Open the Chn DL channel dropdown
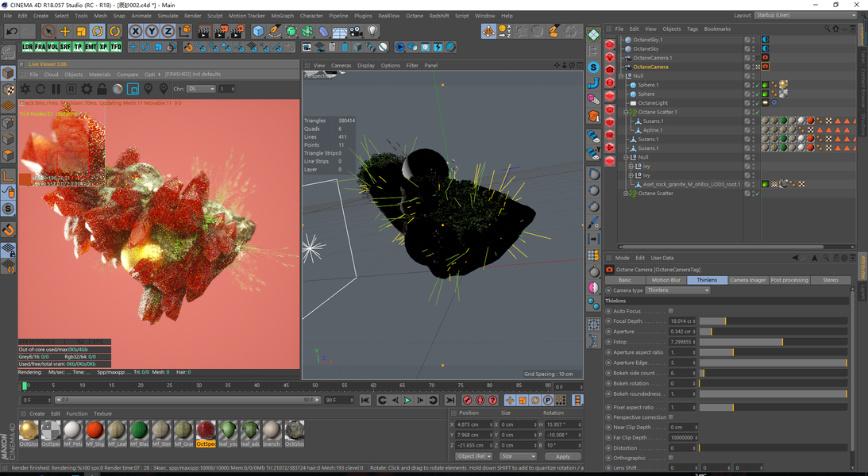 tap(202, 88)
